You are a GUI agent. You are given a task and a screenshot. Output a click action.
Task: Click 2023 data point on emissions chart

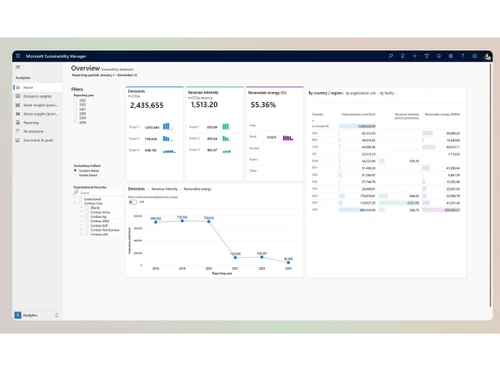288,262
